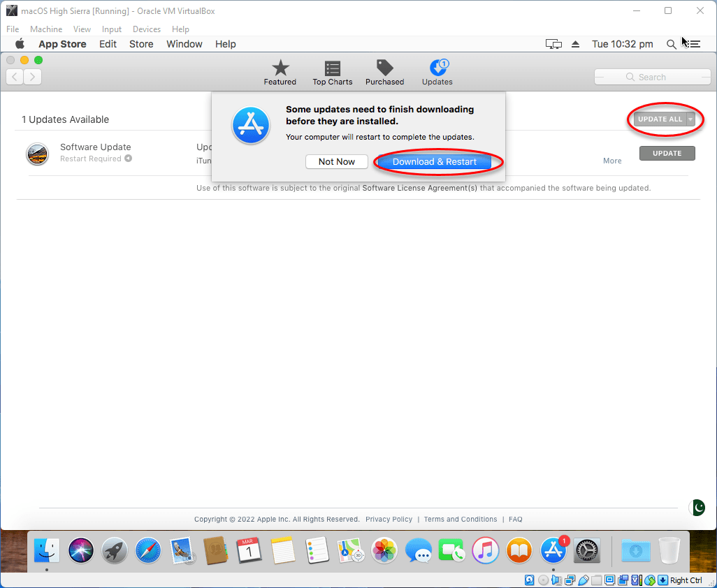Image resolution: width=717 pixels, height=588 pixels.
Task: Open Contacts from the Dock
Action: pyautogui.click(x=215, y=550)
